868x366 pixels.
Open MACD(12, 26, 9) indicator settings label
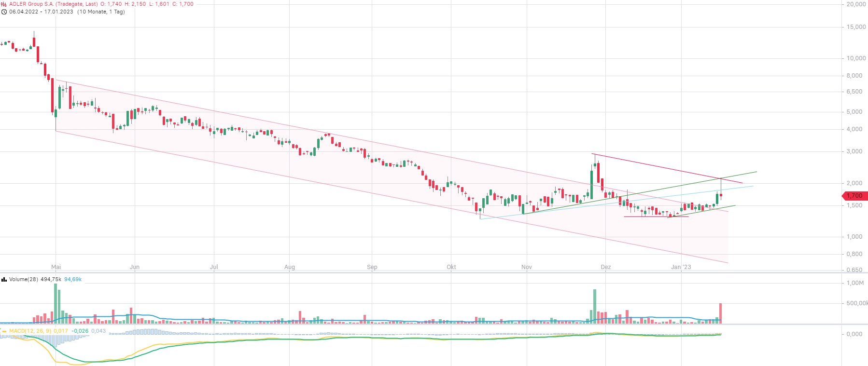pyautogui.click(x=30, y=331)
